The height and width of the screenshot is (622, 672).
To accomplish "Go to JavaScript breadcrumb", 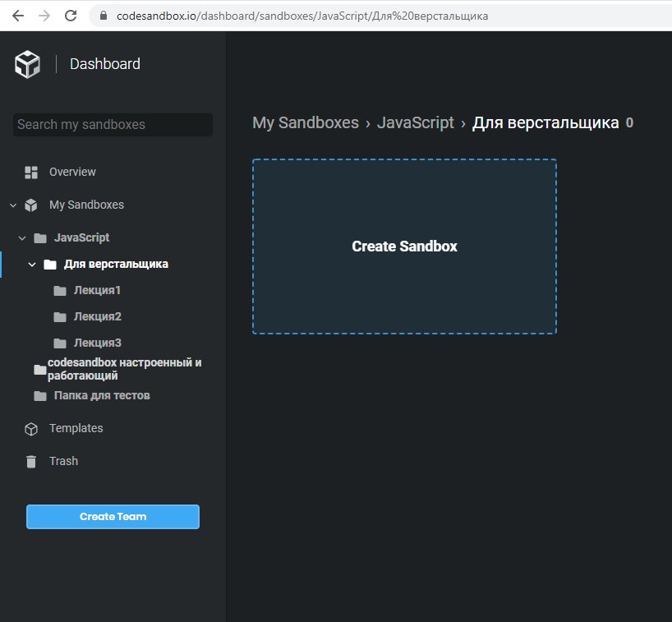I will (x=416, y=123).
